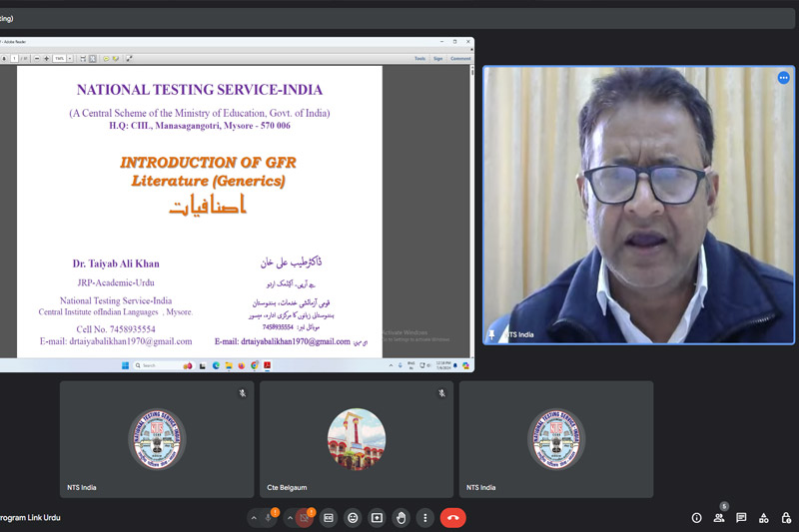Click the pin icon on speaker tile
The image size is (799, 532).
pyautogui.click(x=491, y=334)
